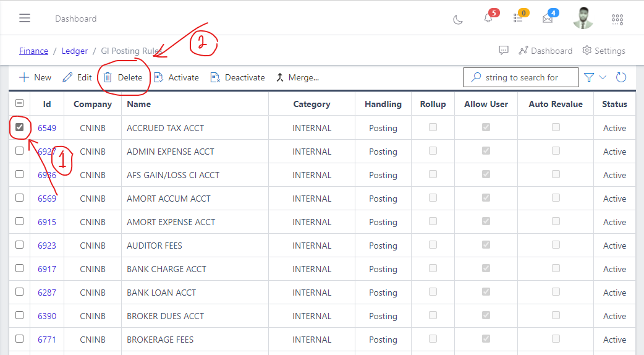
Task: Open the Settings gear
Action: [604, 51]
